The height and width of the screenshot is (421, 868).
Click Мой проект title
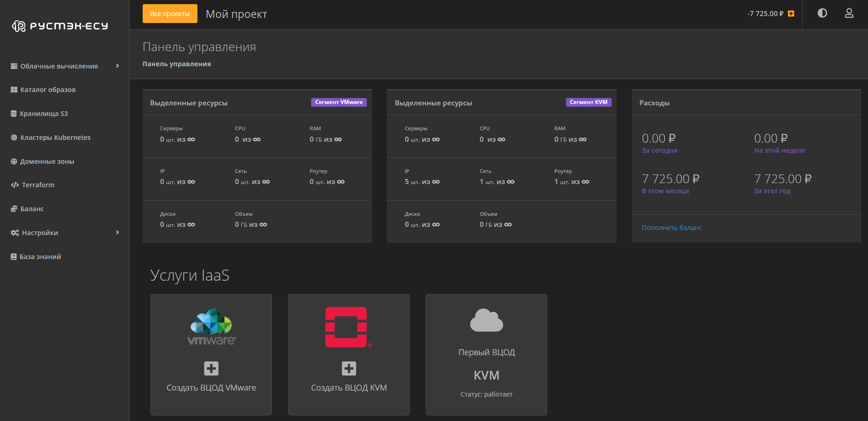click(x=236, y=14)
